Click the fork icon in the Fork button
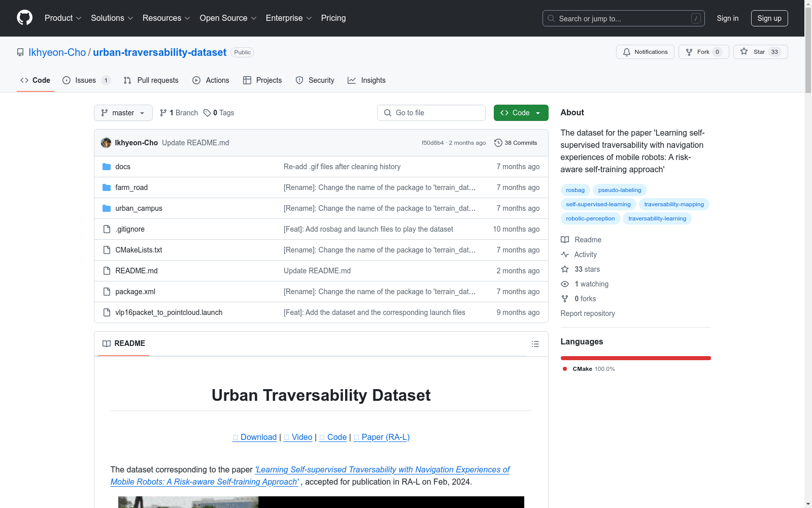The image size is (812, 508). 689,52
